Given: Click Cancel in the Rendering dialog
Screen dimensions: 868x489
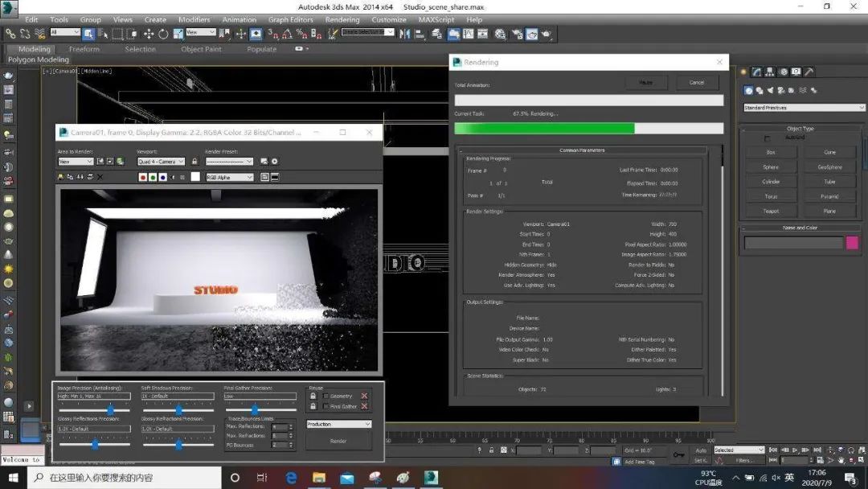Looking at the screenshot, I should (697, 83).
